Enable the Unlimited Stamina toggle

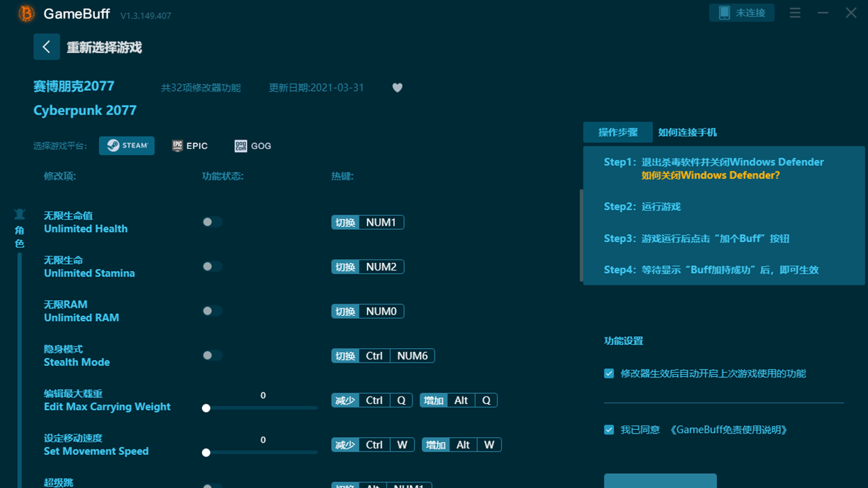pyautogui.click(x=212, y=266)
